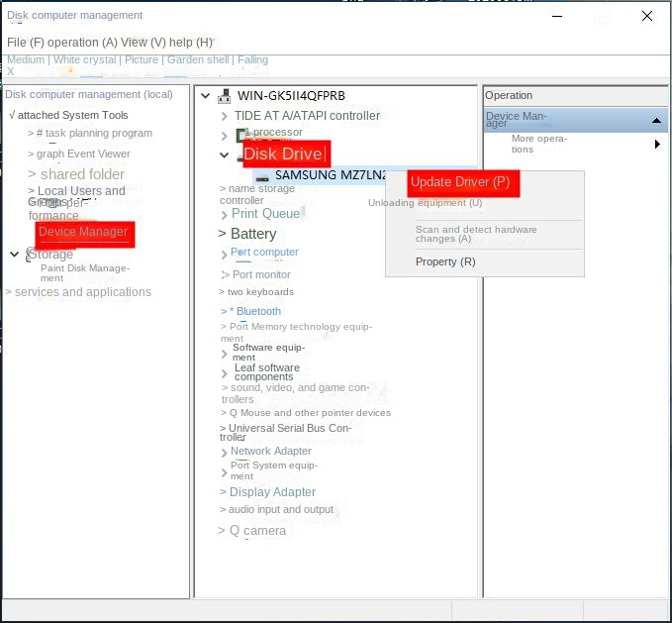The height and width of the screenshot is (623, 672).
Task: Open Property (R) from the context menu
Action: point(445,261)
